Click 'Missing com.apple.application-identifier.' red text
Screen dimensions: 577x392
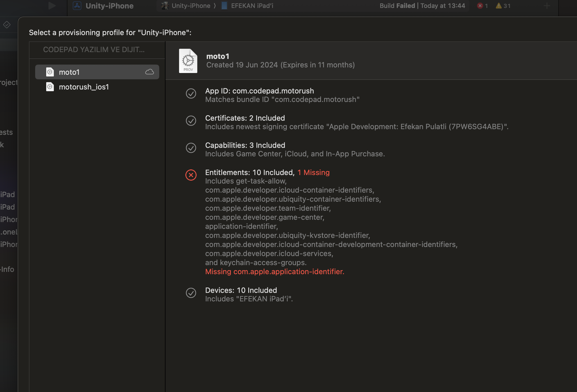(275, 272)
